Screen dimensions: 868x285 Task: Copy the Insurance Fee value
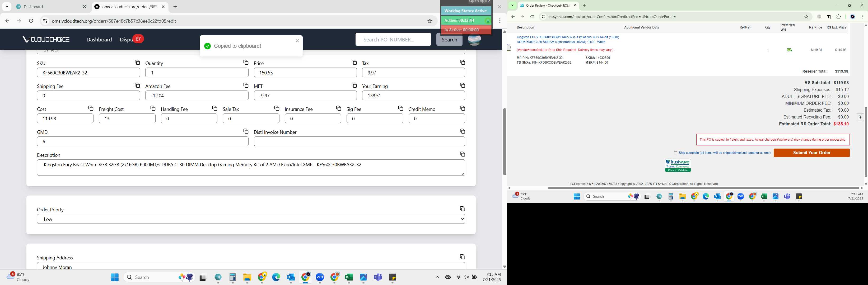(x=338, y=108)
